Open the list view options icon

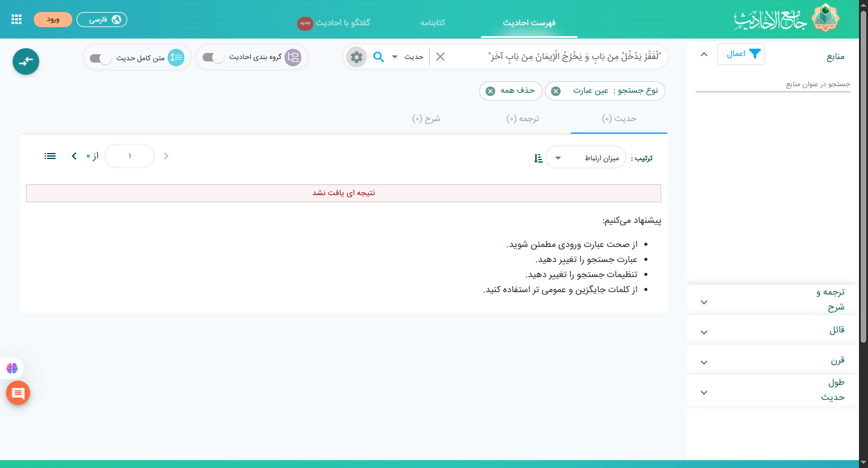tap(50, 156)
